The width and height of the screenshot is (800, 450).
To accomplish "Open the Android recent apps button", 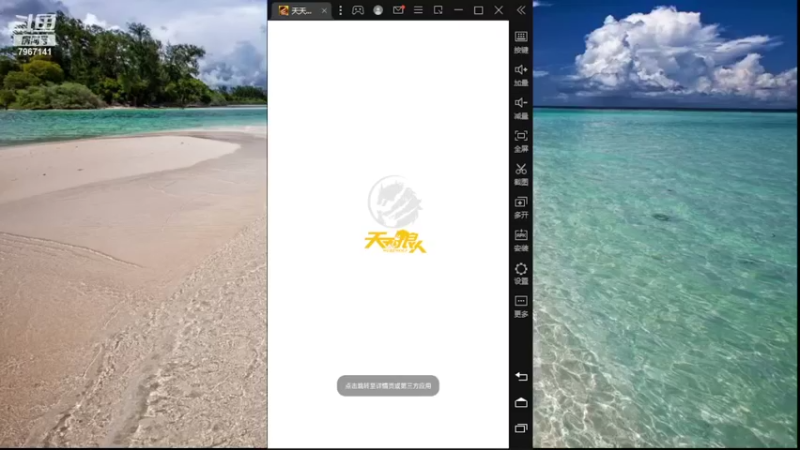I will (521, 428).
